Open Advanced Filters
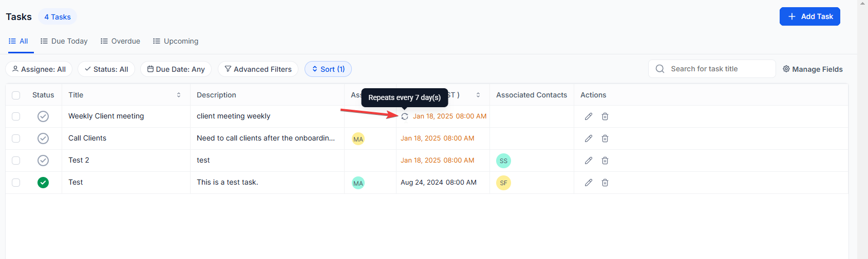The width and height of the screenshot is (868, 259). pyautogui.click(x=258, y=69)
